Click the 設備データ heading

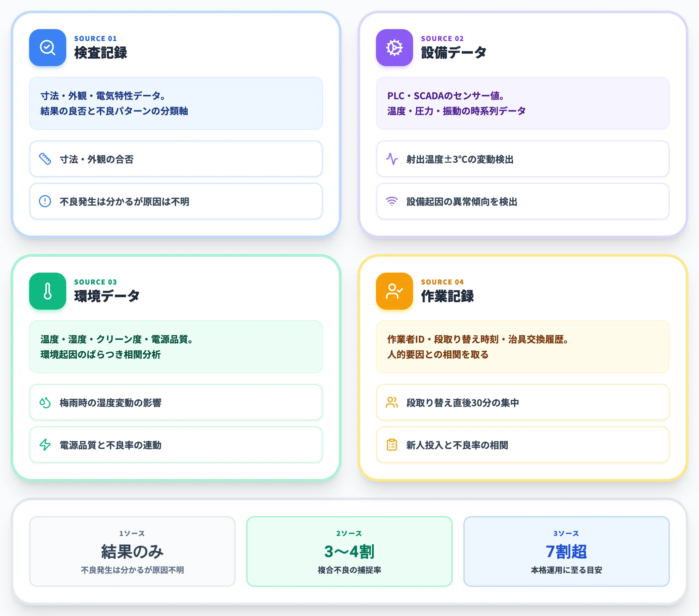pyautogui.click(x=454, y=53)
